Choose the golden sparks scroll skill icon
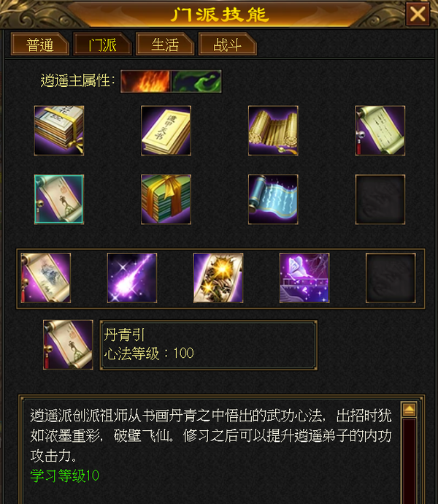Image resolution: width=438 pixels, height=504 pixels. 218,278
